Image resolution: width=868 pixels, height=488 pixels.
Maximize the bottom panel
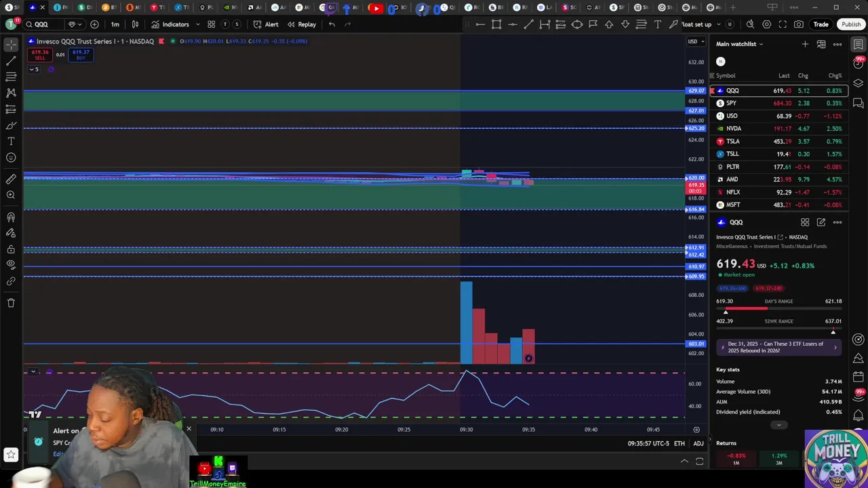click(700, 462)
